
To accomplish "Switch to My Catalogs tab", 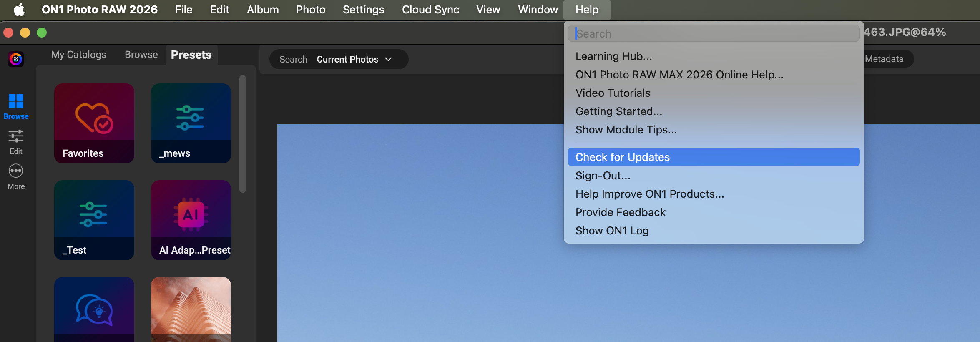I will (79, 55).
